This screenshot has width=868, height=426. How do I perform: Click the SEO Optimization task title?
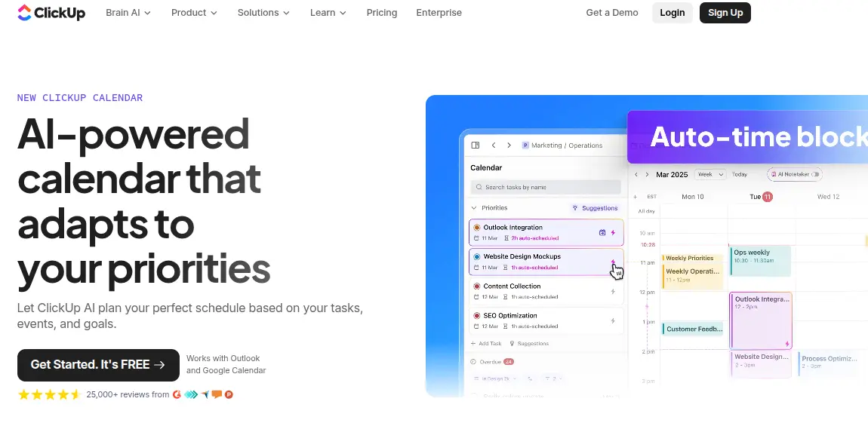coord(509,316)
